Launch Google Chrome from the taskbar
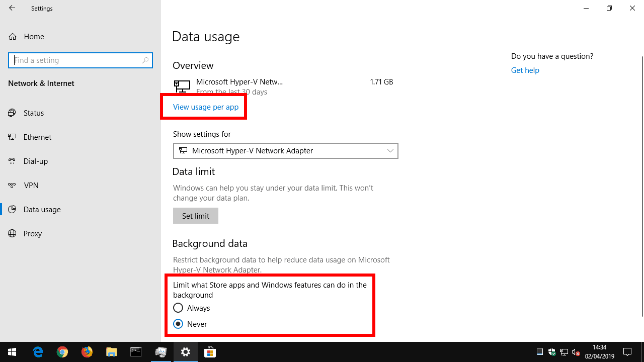The image size is (644, 362). click(x=62, y=352)
